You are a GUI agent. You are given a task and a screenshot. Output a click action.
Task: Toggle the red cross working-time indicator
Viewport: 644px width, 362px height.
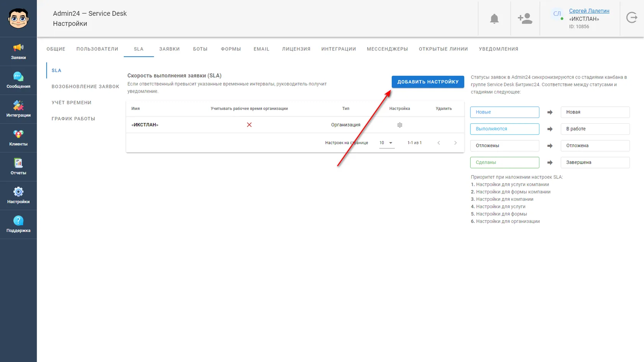249,125
